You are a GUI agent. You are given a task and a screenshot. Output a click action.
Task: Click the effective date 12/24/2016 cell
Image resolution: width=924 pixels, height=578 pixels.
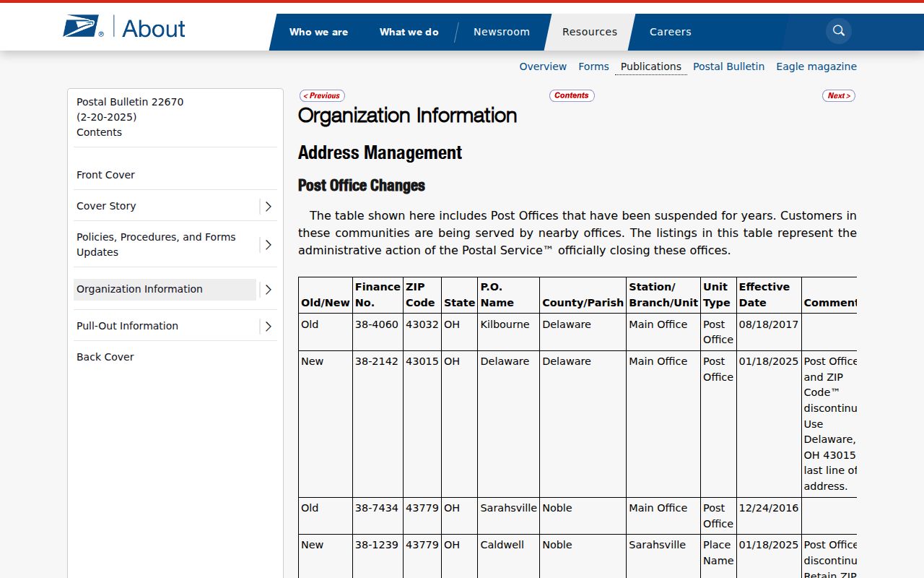tap(769, 516)
